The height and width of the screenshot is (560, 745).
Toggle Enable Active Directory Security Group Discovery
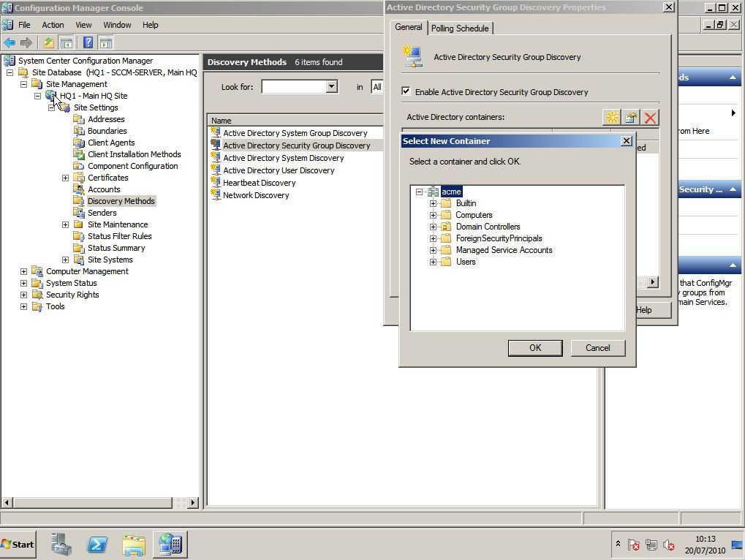(406, 91)
